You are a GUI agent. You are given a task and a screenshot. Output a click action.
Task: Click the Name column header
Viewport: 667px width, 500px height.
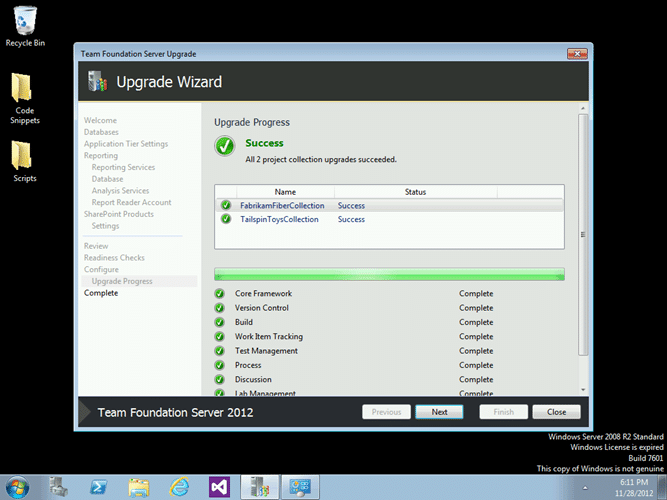click(285, 192)
